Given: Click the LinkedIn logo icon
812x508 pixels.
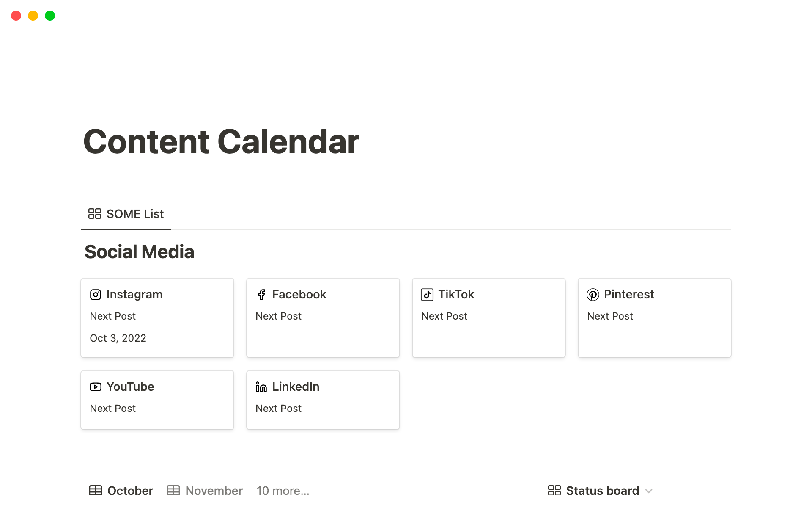Looking at the screenshot, I should coord(261,387).
